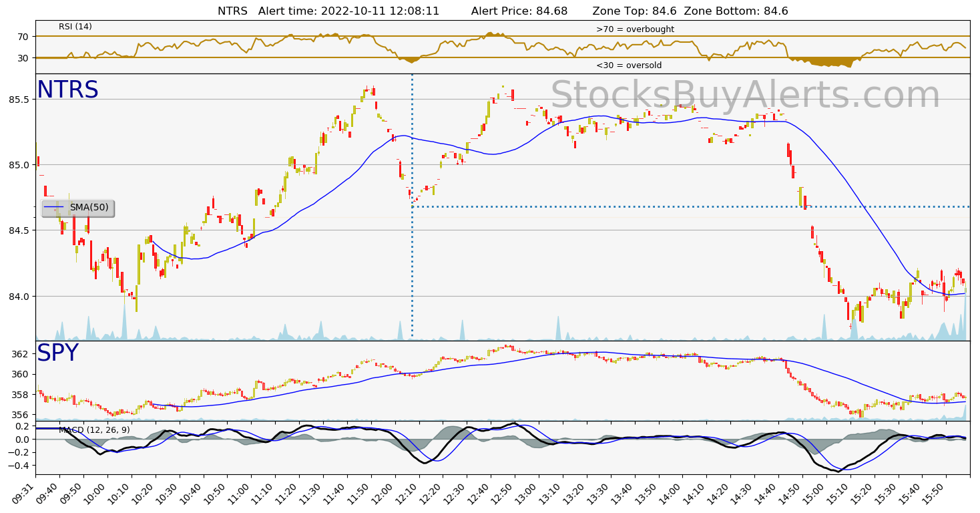Click the SPY ticker label

[x=57, y=353]
